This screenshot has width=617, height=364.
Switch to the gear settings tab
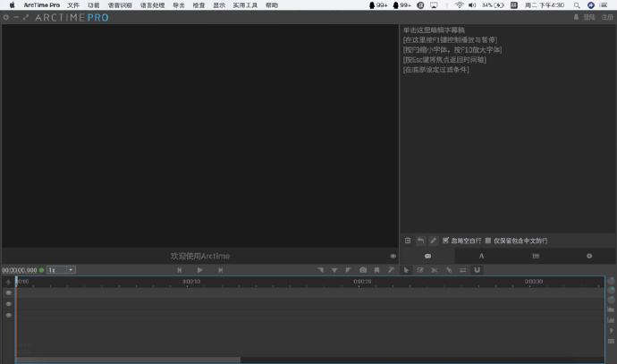pos(589,256)
